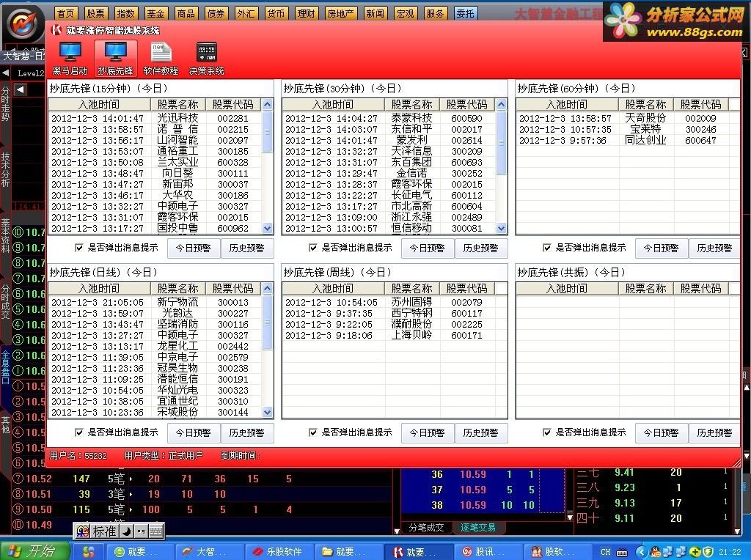751x560 pixels.
Task: Click the IME 标准 mode button
Action: [104, 531]
